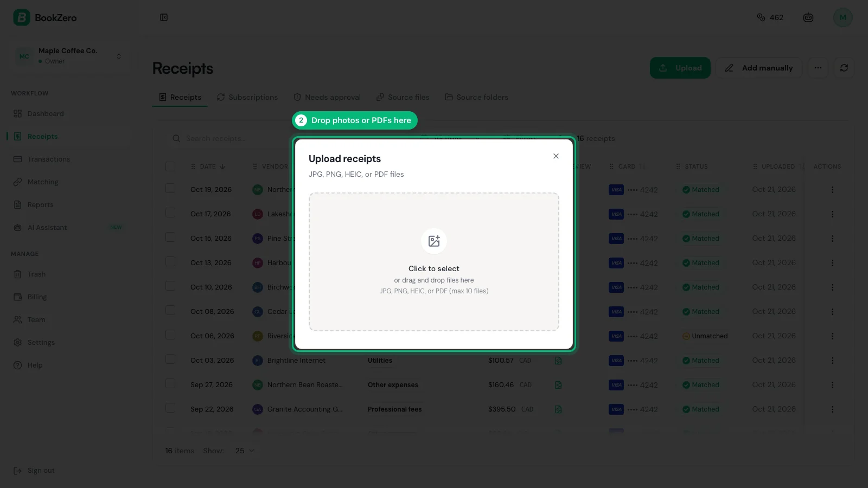
Task: Tick the checkbox for the Sep 27, 2026 receipt
Action: pos(170,384)
